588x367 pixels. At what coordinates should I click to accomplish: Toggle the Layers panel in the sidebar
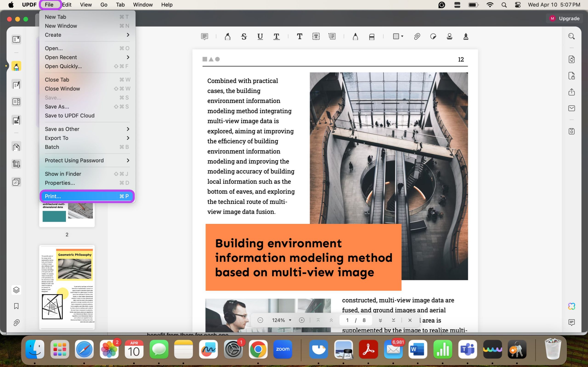click(16, 289)
